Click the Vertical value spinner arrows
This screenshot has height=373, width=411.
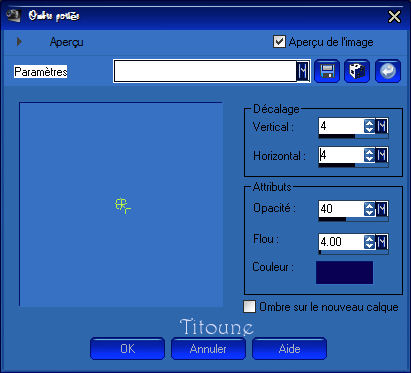(369, 126)
